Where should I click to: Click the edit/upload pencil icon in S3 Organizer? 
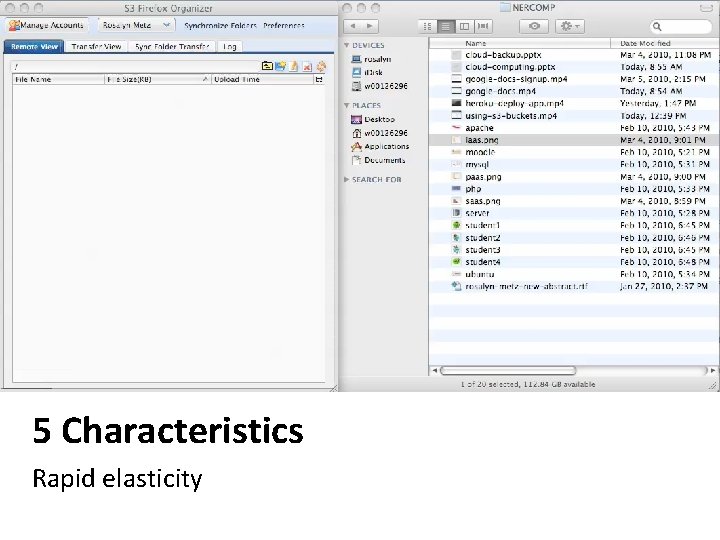[294, 66]
